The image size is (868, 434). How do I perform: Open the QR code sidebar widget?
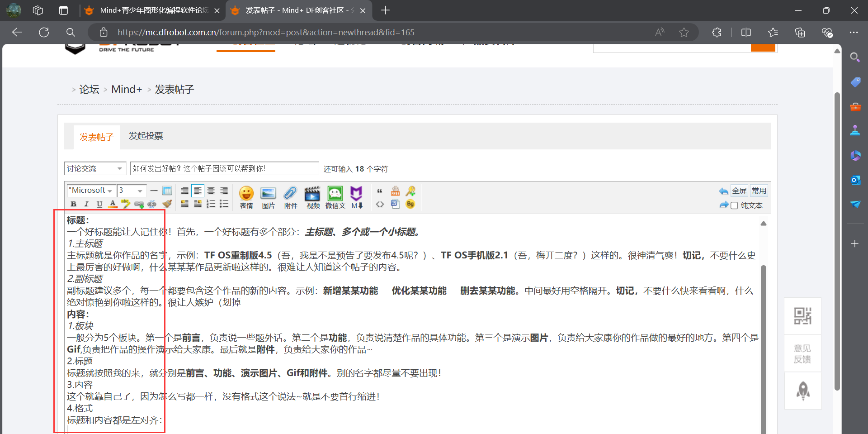[x=802, y=316]
